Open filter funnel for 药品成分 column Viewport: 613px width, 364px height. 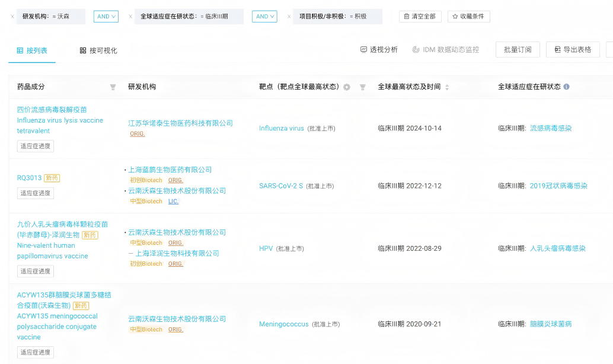[x=113, y=87]
